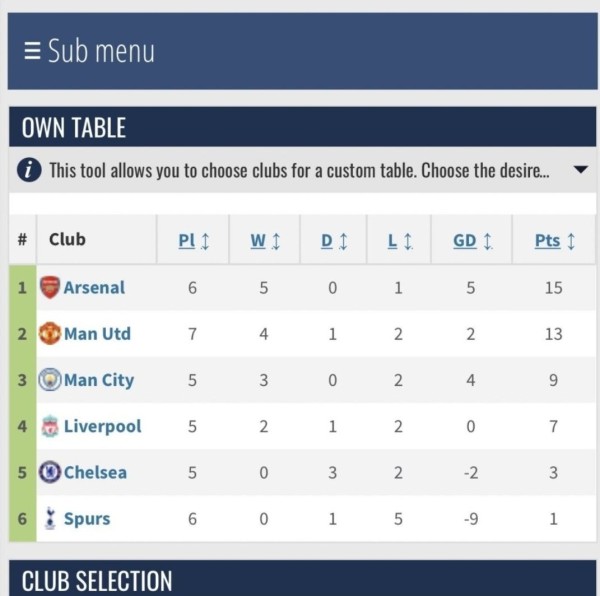This screenshot has width=600, height=596.
Task: Click the Man Utd club crest
Action: [x=50, y=334]
